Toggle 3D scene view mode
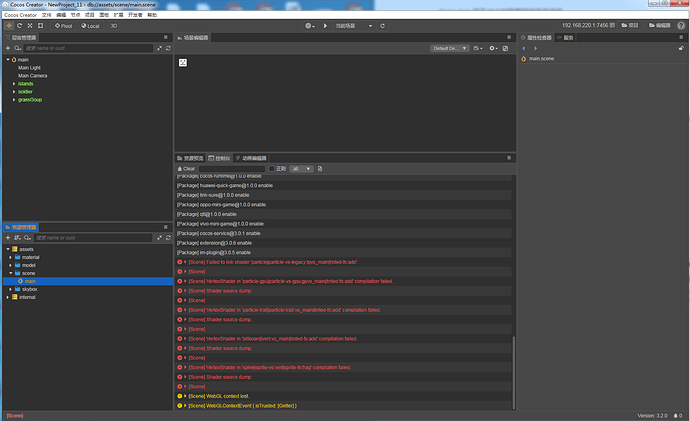 pos(114,26)
